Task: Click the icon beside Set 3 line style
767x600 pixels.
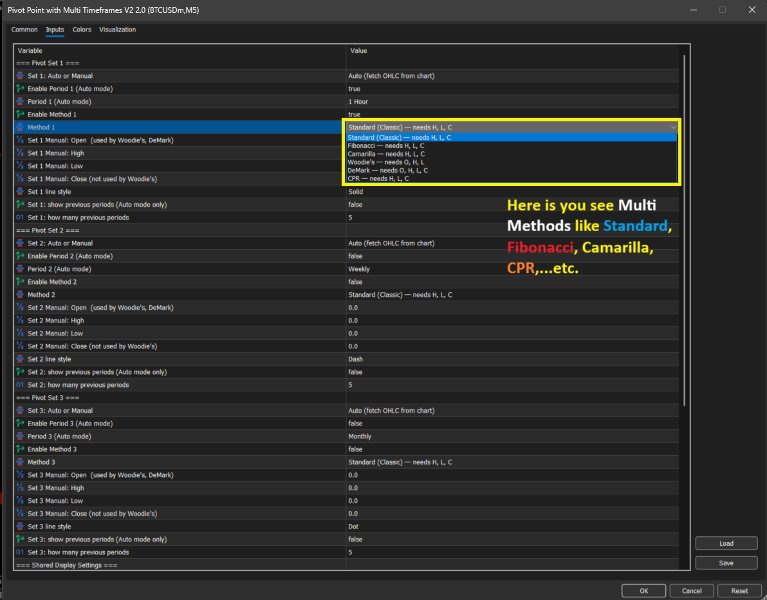Action: 20,526
